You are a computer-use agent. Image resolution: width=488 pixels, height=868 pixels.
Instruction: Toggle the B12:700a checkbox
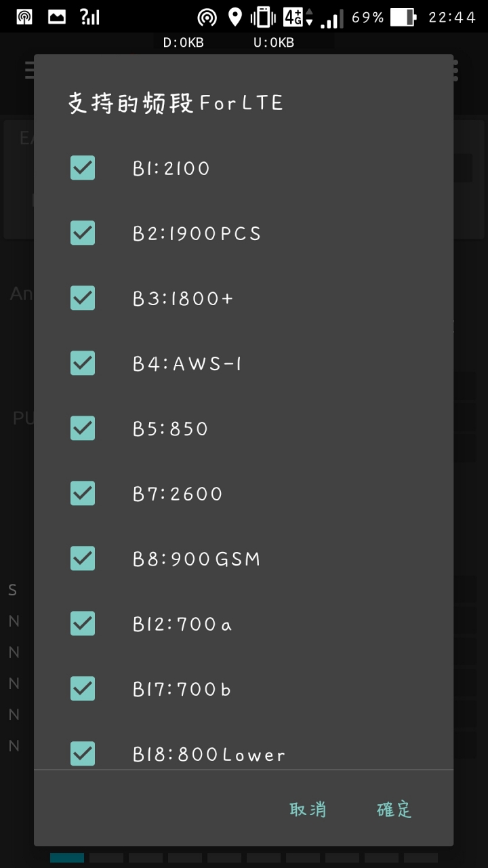[x=83, y=623]
